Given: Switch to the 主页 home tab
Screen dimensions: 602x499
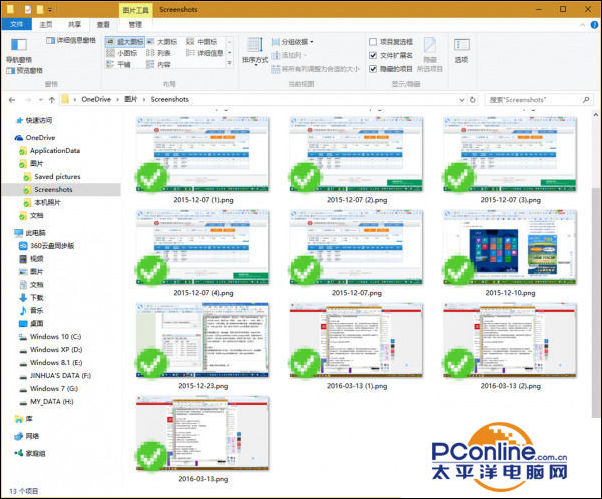Looking at the screenshot, I should (x=46, y=24).
